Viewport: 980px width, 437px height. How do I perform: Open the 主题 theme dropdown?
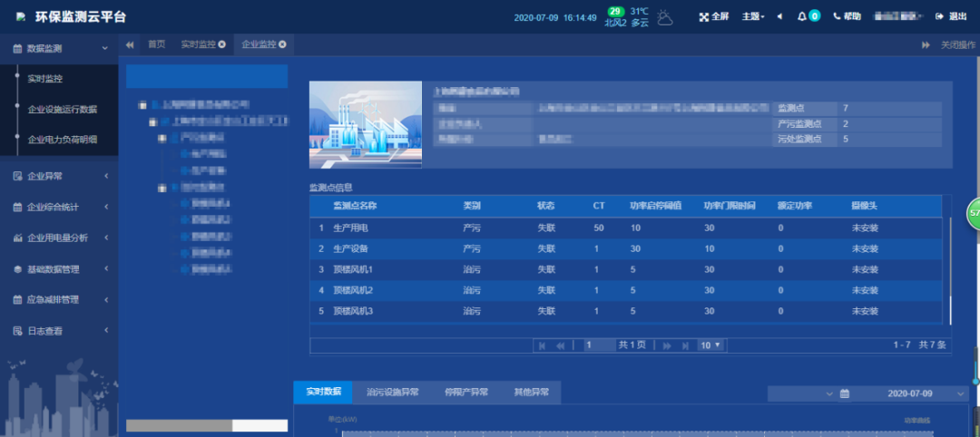(753, 16)
